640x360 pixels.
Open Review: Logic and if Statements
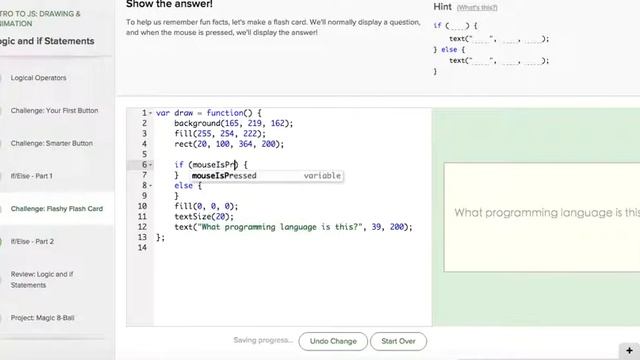tap(42, 280)
